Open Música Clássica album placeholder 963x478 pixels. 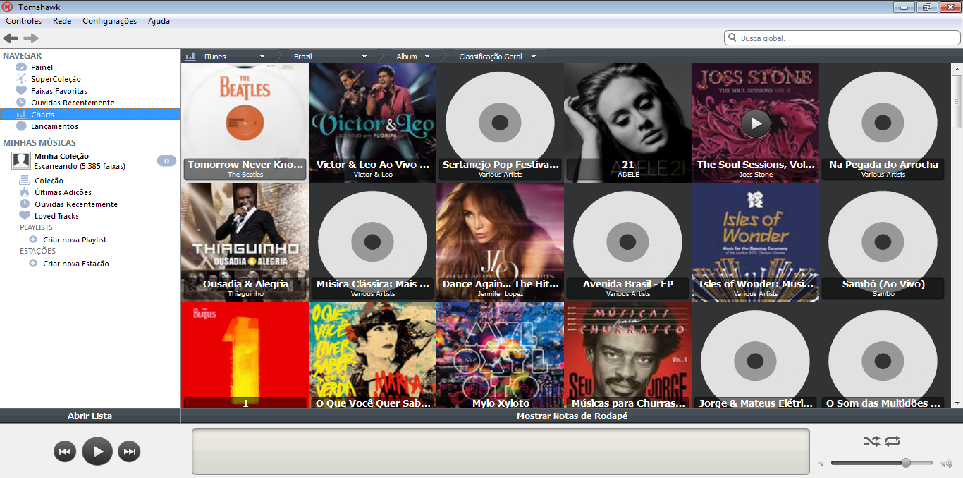click(x=373, y=242)
